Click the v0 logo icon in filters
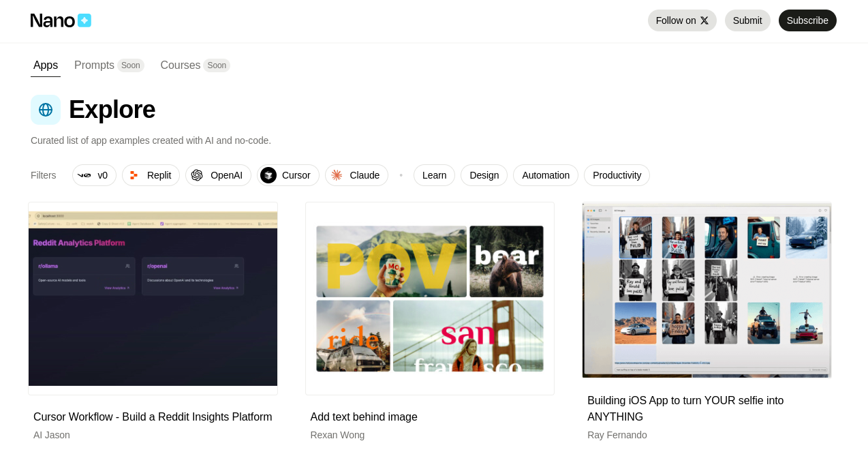The height and width of the screenshot is (454, 868). (84, 175)
